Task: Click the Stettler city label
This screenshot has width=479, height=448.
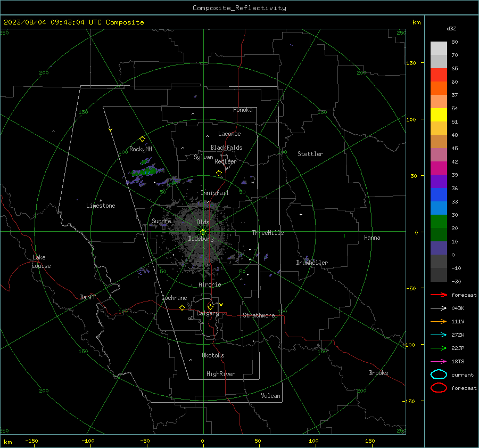Action: tap(310, 154)
